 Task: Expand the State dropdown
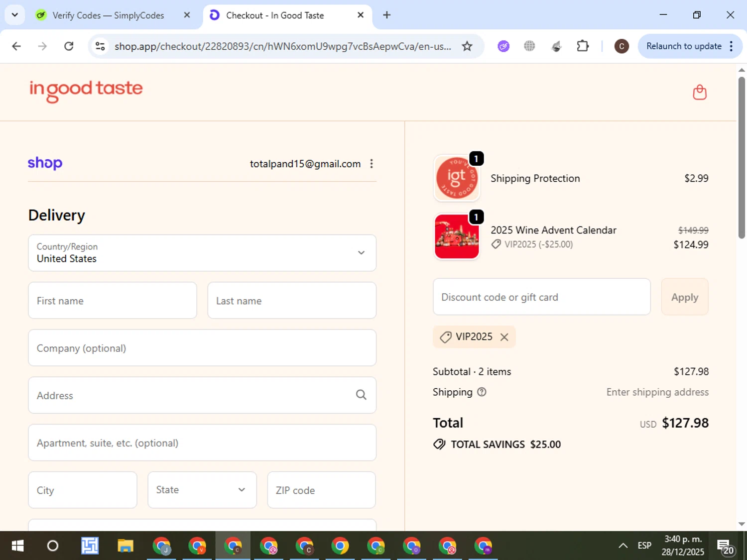point(202,490)
